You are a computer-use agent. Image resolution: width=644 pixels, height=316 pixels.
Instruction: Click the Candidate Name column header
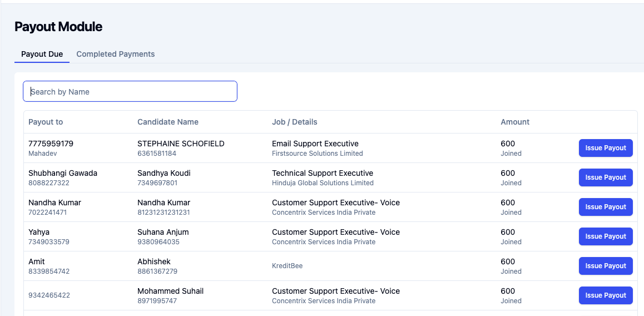point(167,122)
